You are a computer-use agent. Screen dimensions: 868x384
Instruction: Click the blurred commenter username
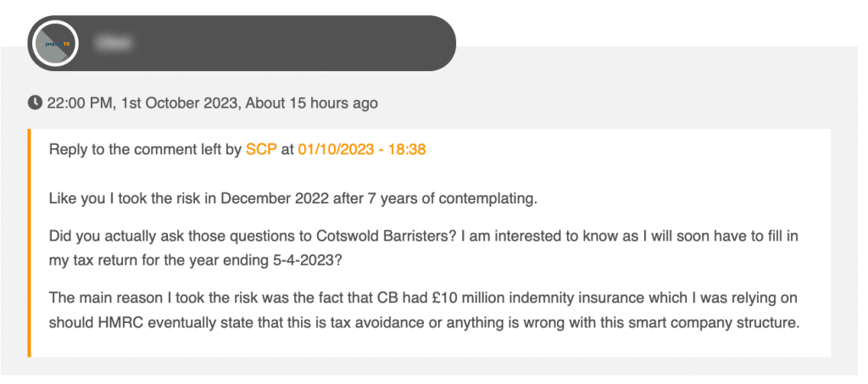[x=113, y=43]
